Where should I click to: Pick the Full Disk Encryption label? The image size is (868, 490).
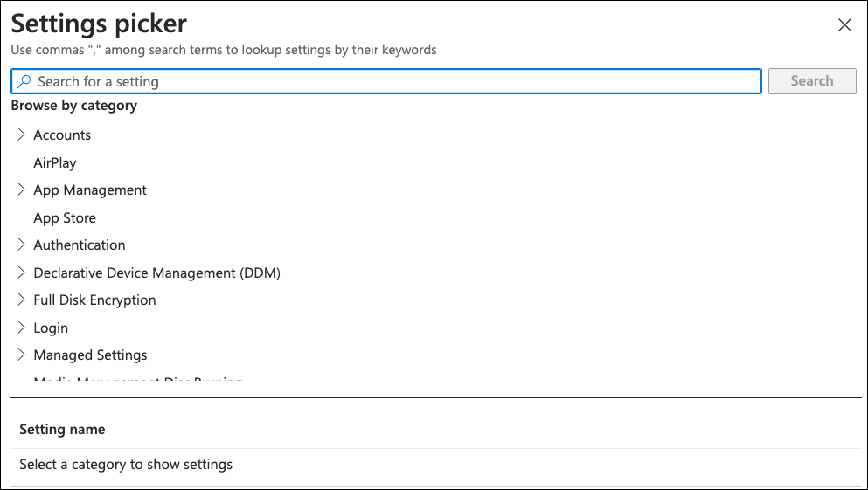[x=94, y=300]
